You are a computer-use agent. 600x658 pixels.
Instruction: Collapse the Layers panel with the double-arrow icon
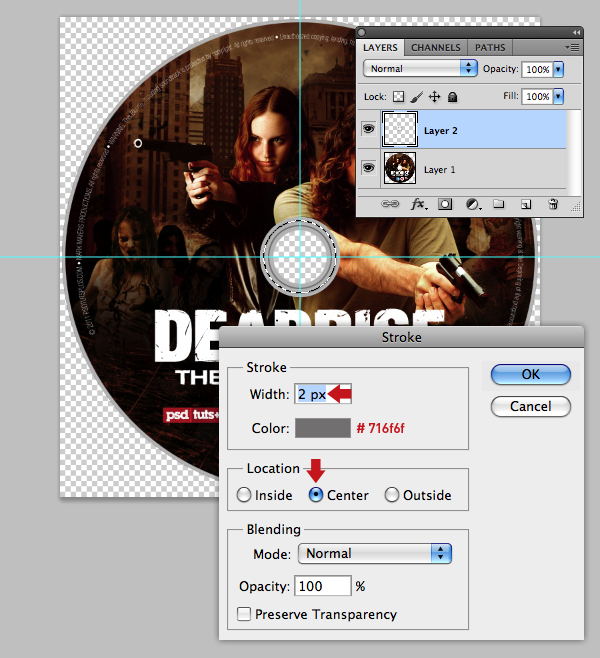pos(576,32)
